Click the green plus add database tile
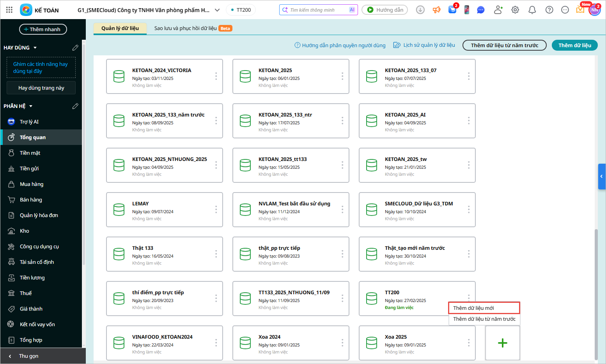Image resolution: width=606 pixels, height=364 pixels. coord(502,343)
